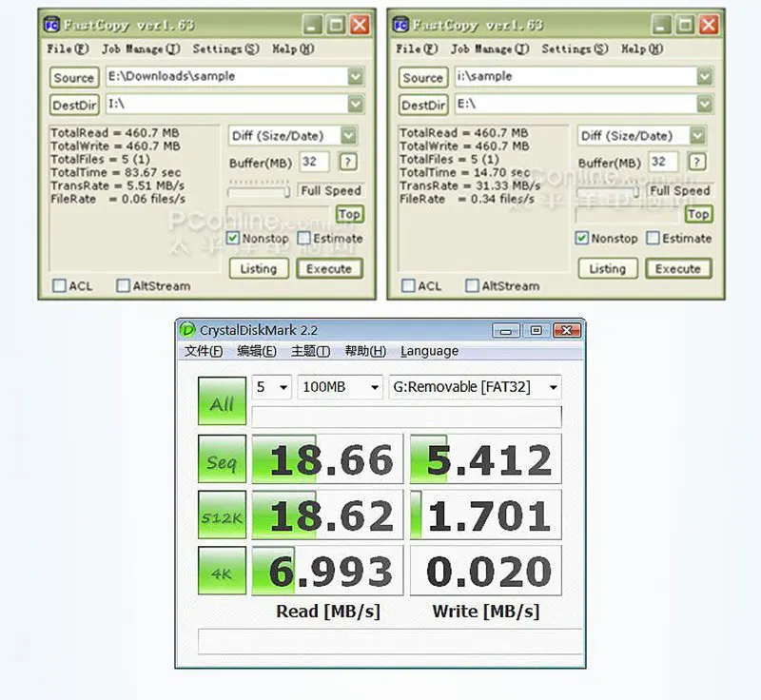
Task: Start the 4K benchmark in CrystalDiskMark
Action: (223, 571)
